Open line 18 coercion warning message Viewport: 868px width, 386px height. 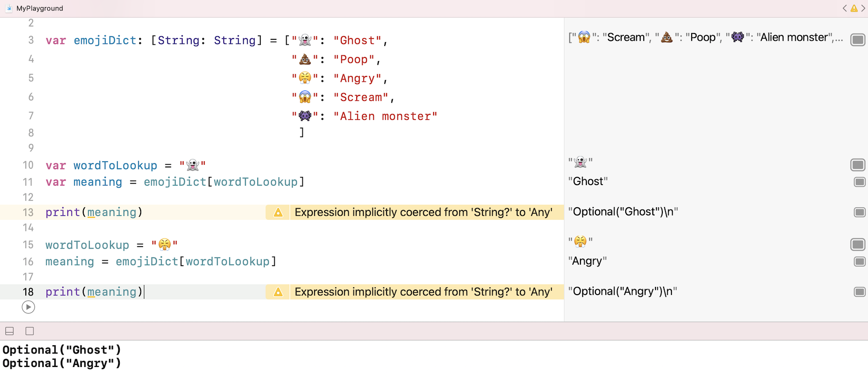[x=423, y=292]
